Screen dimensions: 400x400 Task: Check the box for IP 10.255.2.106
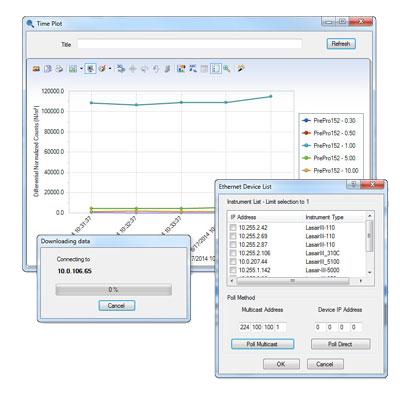click(x=233, y=253)
